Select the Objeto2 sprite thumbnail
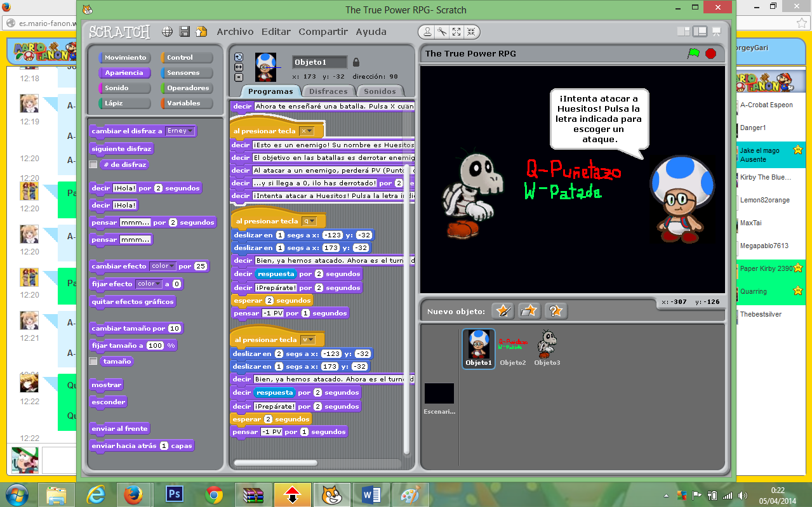This screenshot has height=507, width=812. [512, 348]
